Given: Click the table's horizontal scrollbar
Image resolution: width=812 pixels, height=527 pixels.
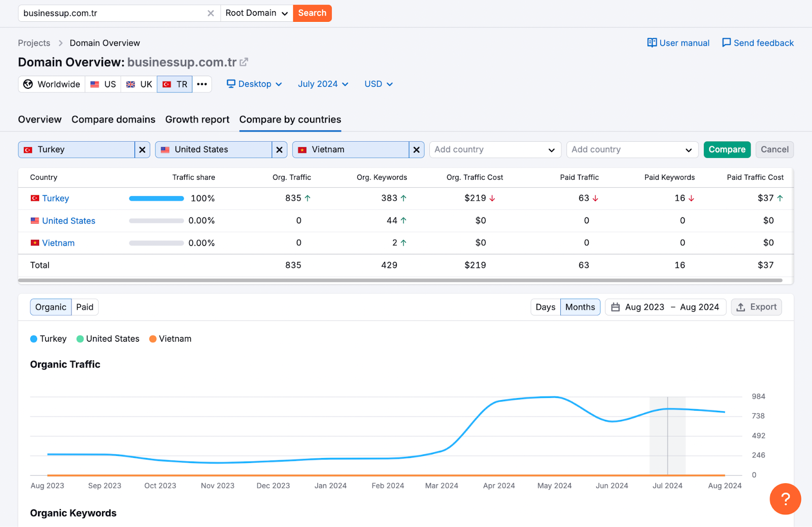Looking at the screenshot, I should point(400,280).
